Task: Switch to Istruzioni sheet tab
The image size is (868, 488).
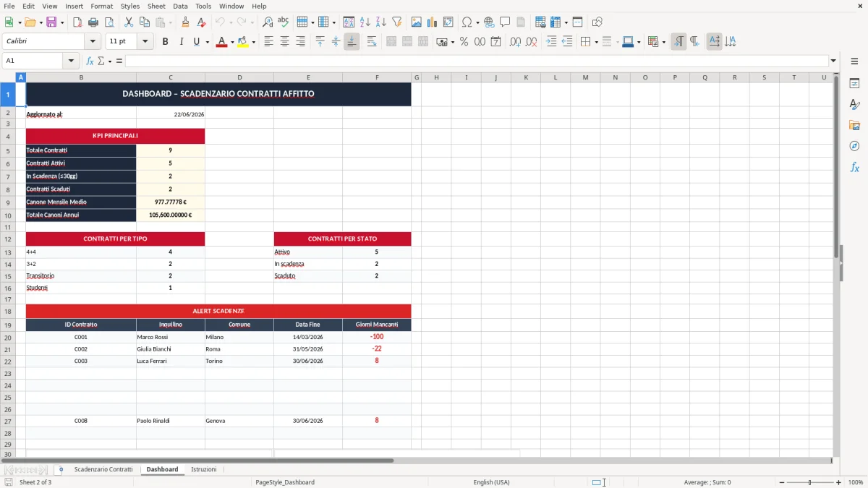Action: [x=203, y=469]
